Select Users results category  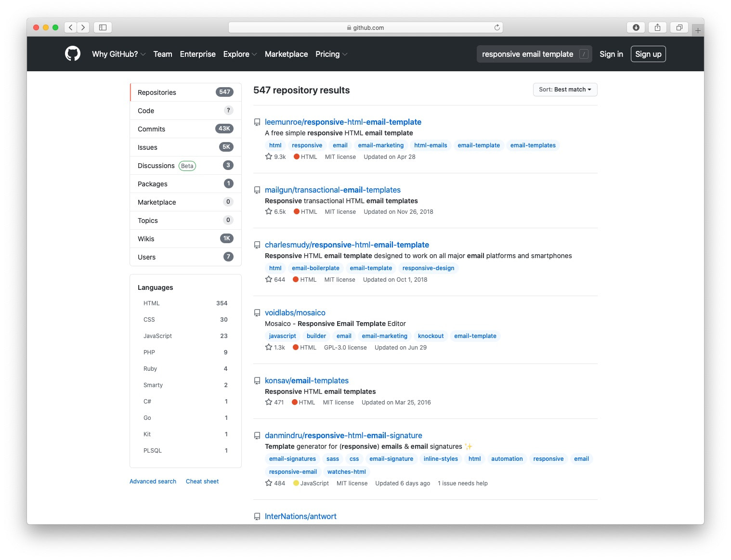coord(185,257)
